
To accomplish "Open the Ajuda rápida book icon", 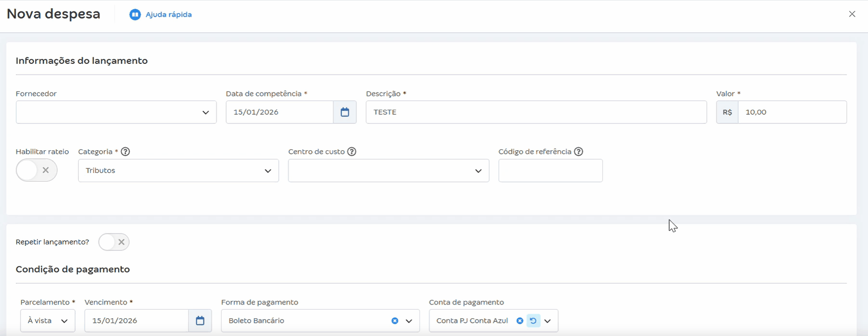I will point(135,15).
